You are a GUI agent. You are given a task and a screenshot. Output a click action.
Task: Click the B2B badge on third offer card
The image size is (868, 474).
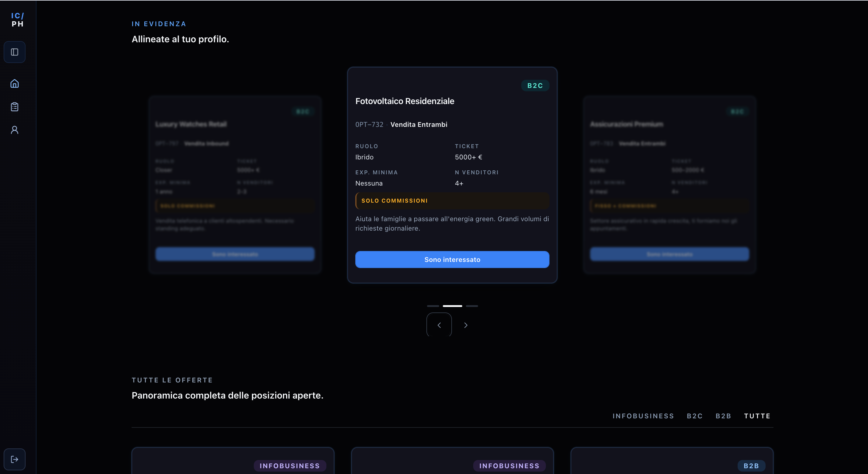coord(751,465)
